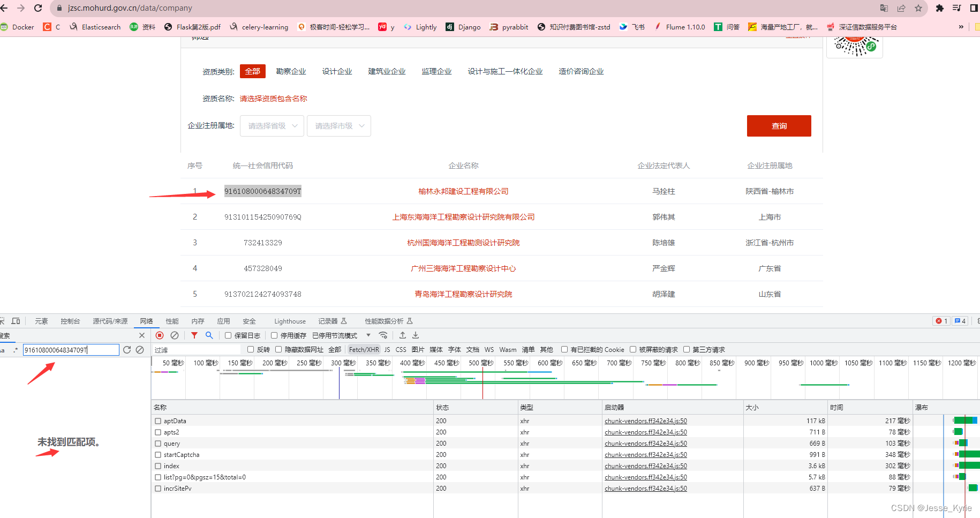Open company link 青岛海洋工程勘察设计研究院
Image resolution: width=980 pixels, height=518 pixels.
(464, 294)
